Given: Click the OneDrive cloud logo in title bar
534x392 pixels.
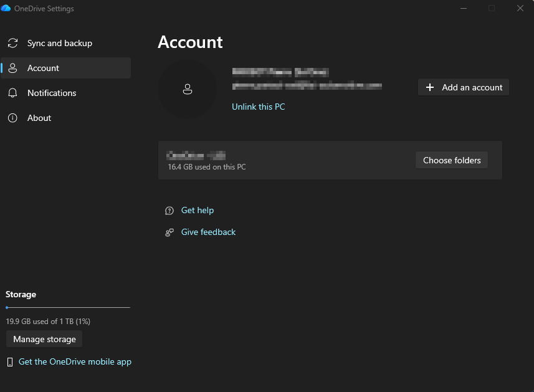Looking at the screenshot, I should point(6,8).
